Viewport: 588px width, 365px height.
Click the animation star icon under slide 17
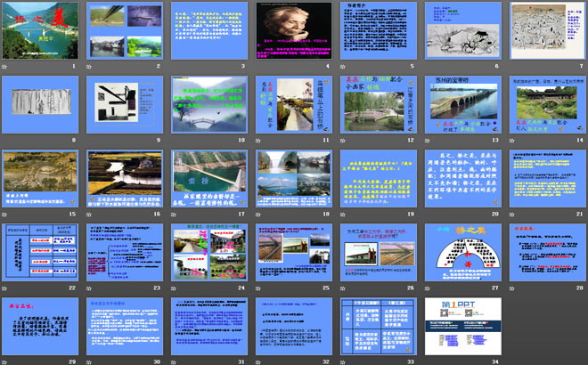pyautogui.click(x=174, y=215)
